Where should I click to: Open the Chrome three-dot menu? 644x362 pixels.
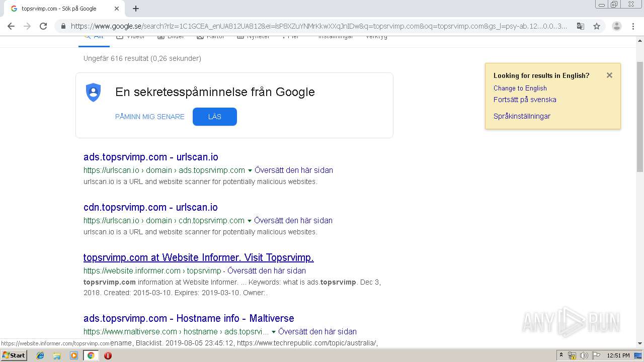(x=632, y=26)
